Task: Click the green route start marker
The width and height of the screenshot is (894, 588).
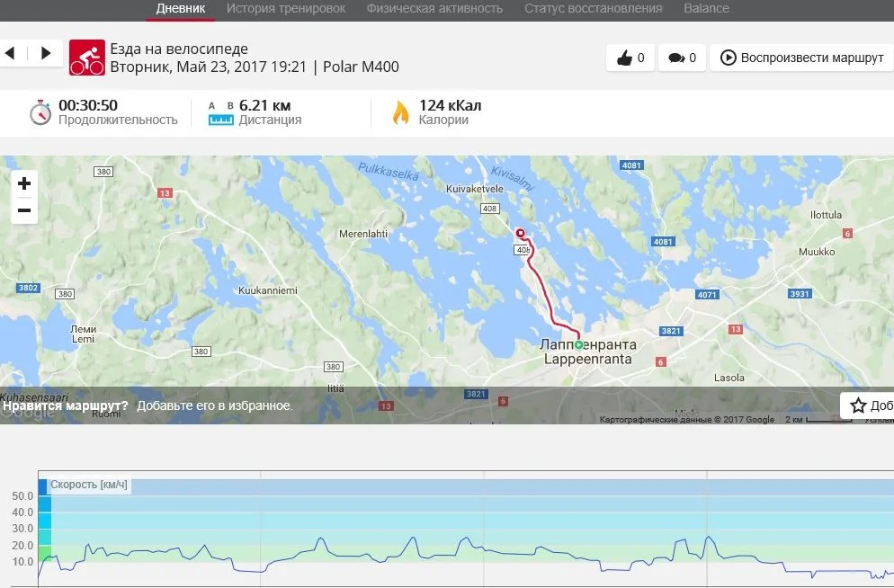Action: (578, 344)
